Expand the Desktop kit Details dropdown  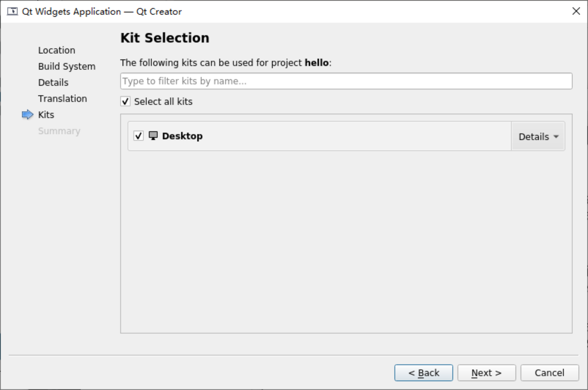pyautogui.click(x=538, y=136)
